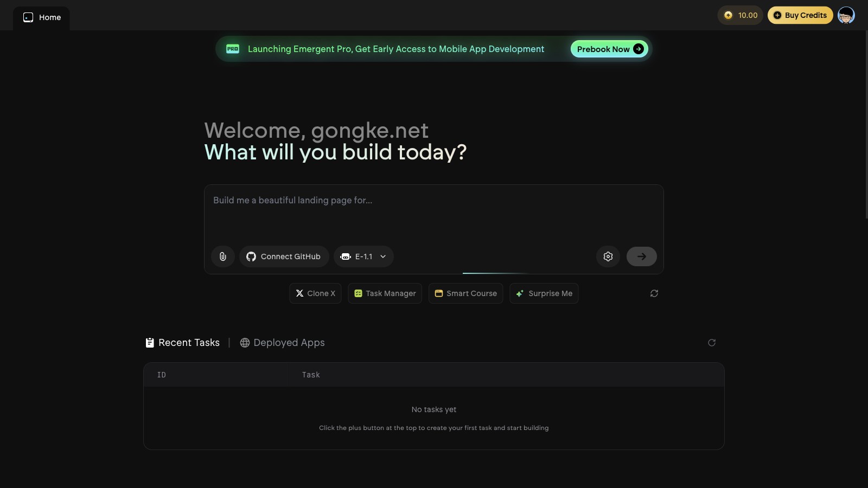Image resolution: width=868 pixels, height=488 pixels.
Task: Refresh the suggestion chips list
Action: [654, 293]
